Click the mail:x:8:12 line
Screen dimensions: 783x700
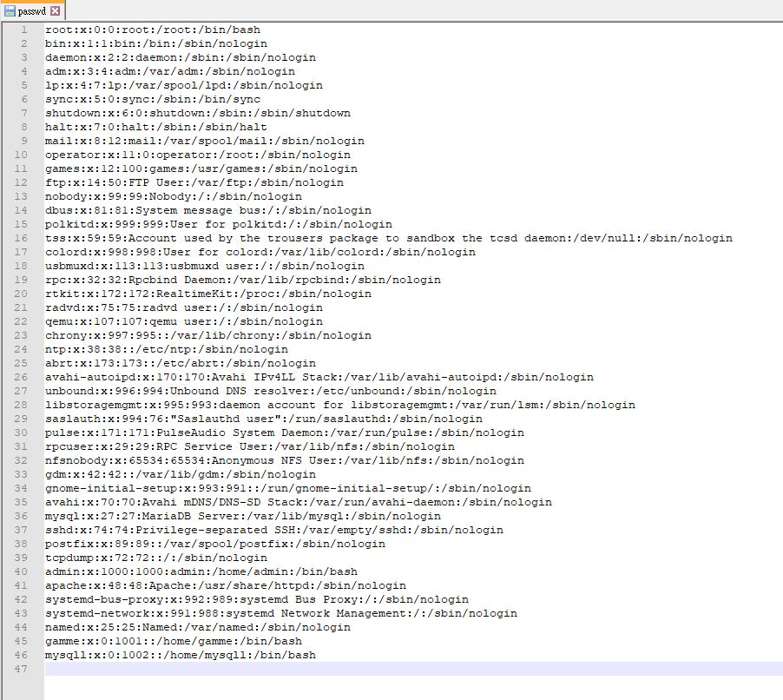(205, 142)
